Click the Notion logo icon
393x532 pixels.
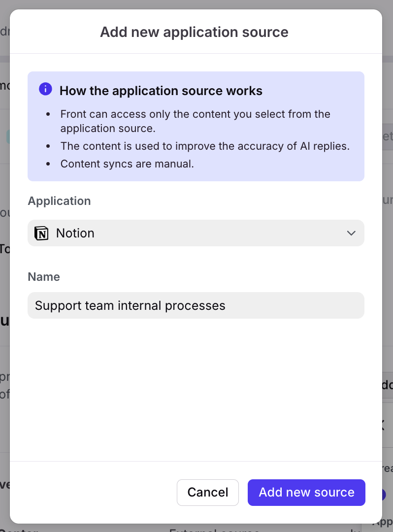coord(42,233)
